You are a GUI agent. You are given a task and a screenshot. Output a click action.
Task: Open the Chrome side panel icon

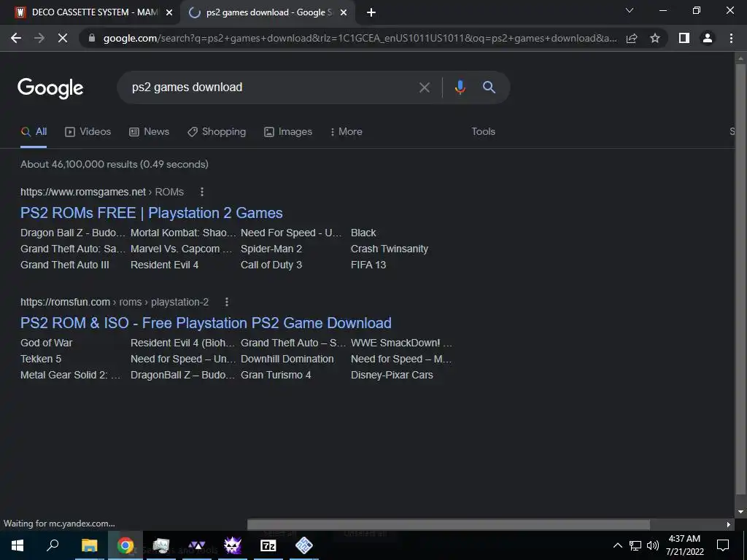pos(684,38)
